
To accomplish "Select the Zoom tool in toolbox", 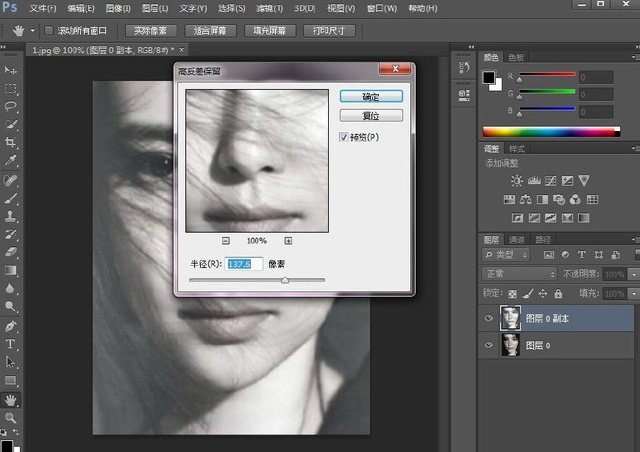I will click(x=11, y=418).
